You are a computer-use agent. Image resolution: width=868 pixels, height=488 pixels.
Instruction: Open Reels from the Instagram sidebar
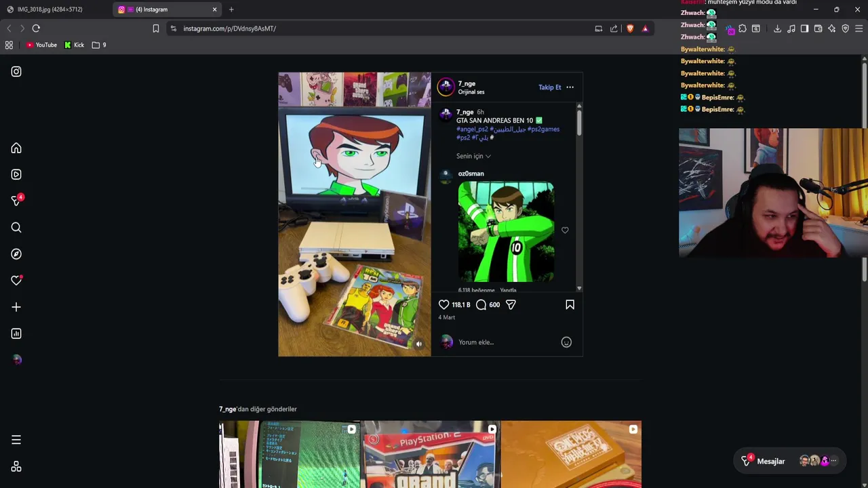tap(16, 175)
